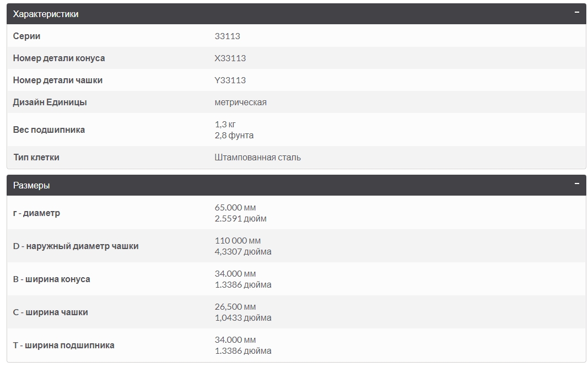588x367 pixels.
Task: Click the cup part number Y33113
Action: 230,80
